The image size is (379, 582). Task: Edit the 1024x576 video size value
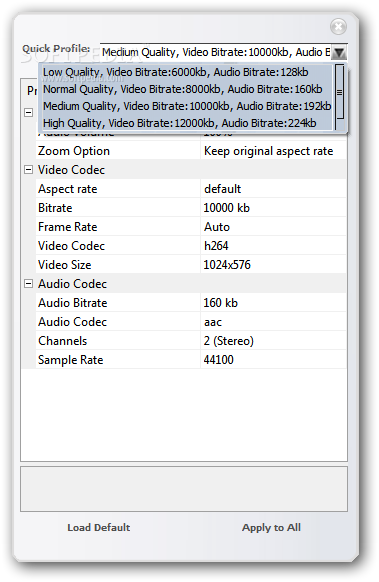click(x=273, y=265)
